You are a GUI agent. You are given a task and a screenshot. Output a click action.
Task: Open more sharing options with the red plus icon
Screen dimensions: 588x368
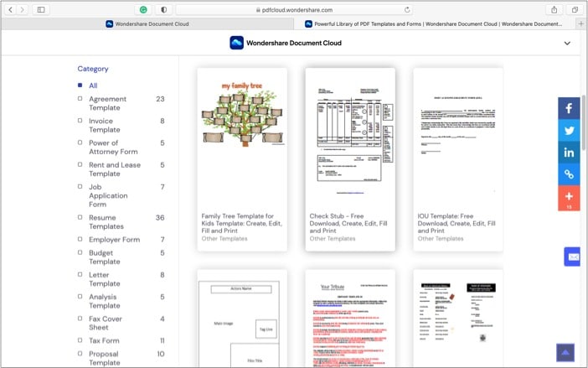pos(569,198)
